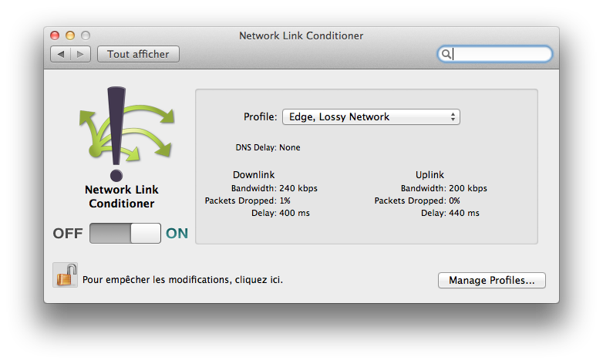Focus the search input field
Screen dimensions: 603x364
[500, 54]
